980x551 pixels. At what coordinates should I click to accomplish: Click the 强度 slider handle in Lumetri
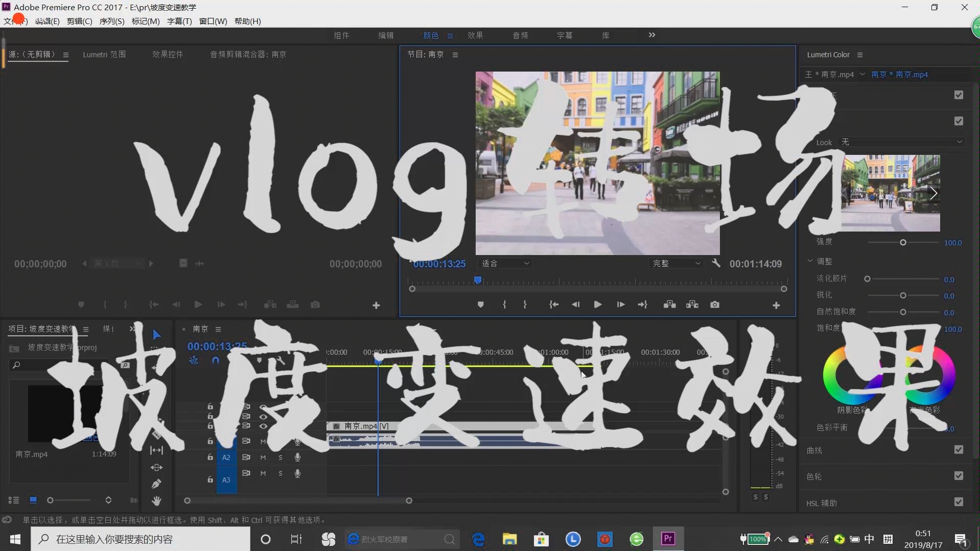coord(903,243)
